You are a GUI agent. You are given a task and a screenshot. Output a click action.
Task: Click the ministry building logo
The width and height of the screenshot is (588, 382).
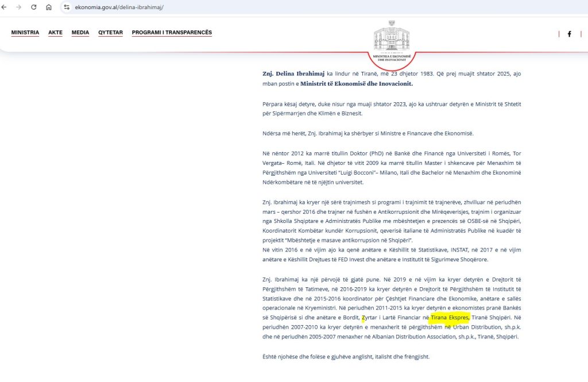point(392,38)
